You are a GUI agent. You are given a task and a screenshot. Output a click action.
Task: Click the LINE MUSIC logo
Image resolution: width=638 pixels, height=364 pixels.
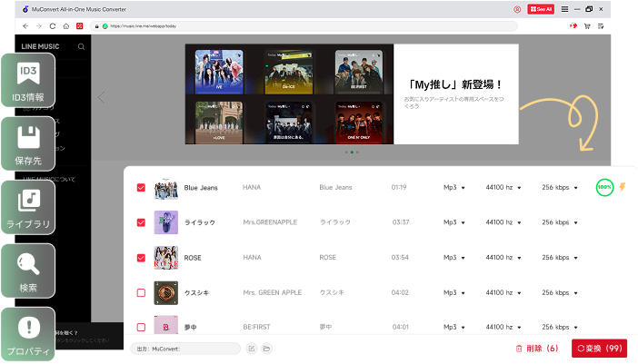point(40,46)
